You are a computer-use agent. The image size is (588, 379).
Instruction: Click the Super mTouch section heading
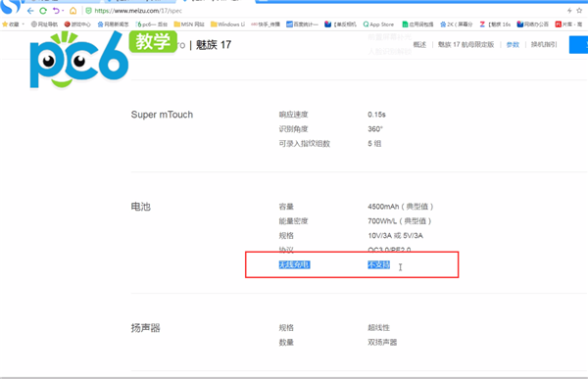(162, 115)
